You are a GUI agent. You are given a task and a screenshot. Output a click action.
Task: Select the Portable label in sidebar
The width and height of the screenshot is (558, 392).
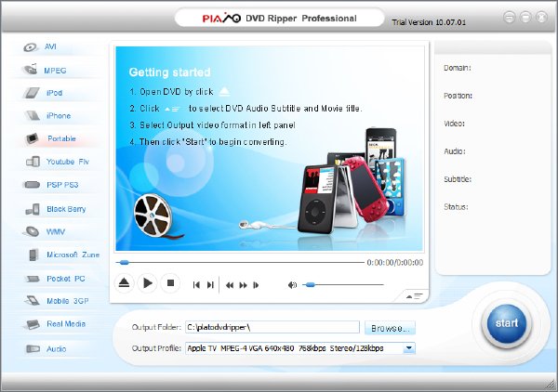(61, 138)
